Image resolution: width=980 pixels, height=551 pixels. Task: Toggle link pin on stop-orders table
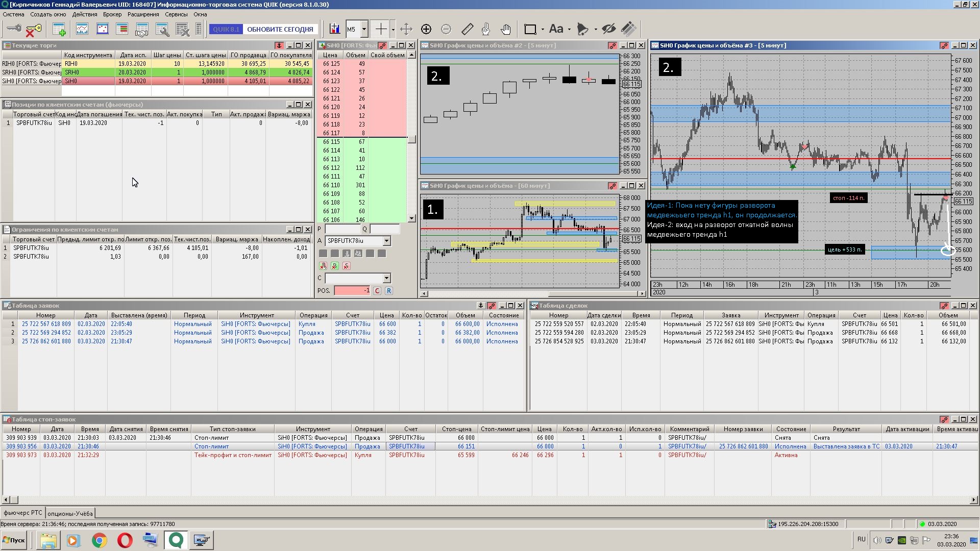(944, 419)
